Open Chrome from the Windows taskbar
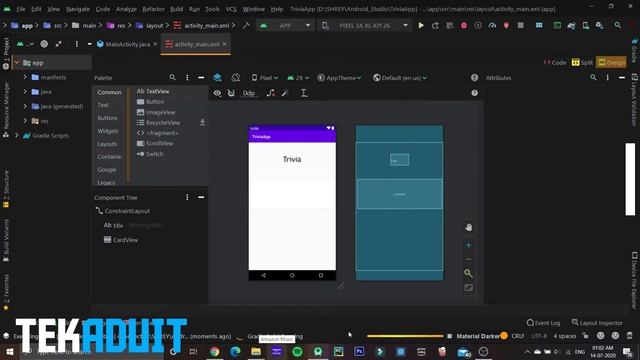This screenshot has height=360, width=640. tap(214, 351)
